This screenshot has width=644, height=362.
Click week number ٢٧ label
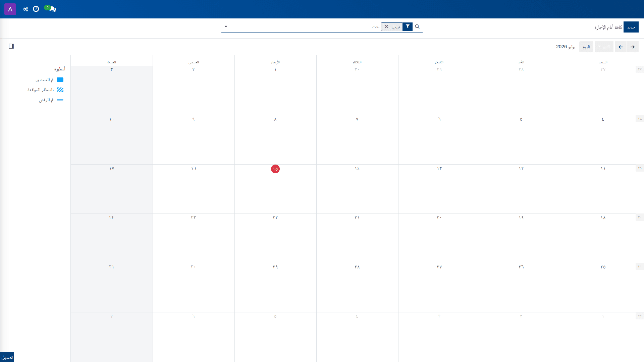pos(640,69)
